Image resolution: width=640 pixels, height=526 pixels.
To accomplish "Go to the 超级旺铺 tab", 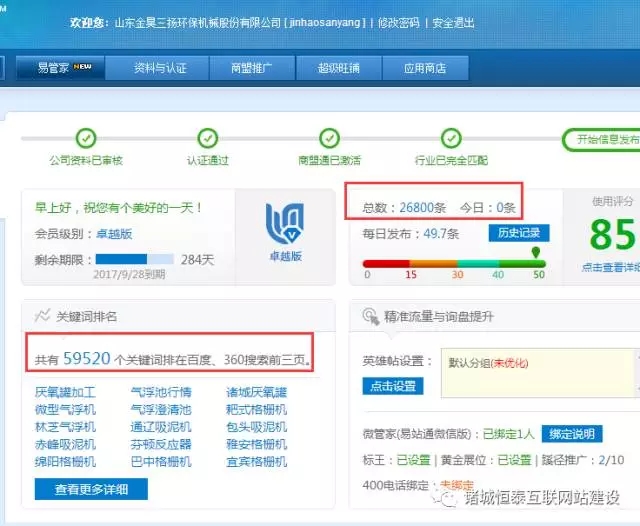I will click(338, 68).
